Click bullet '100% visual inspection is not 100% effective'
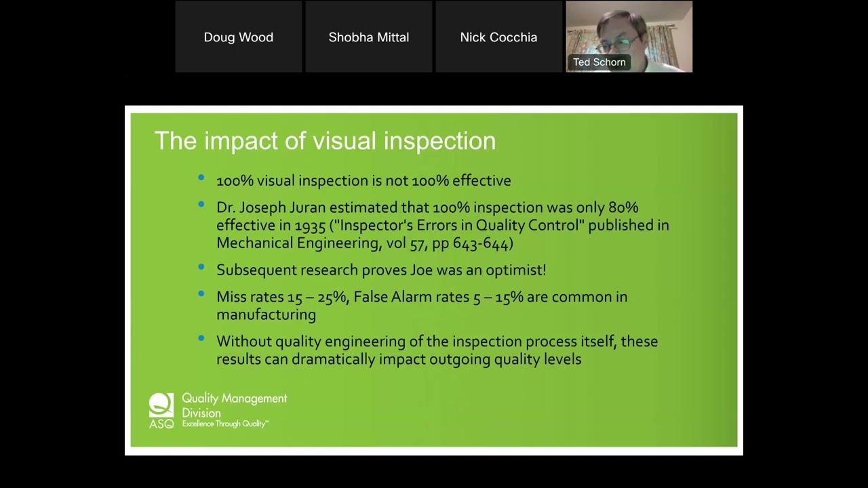 [x=363, y=180]
